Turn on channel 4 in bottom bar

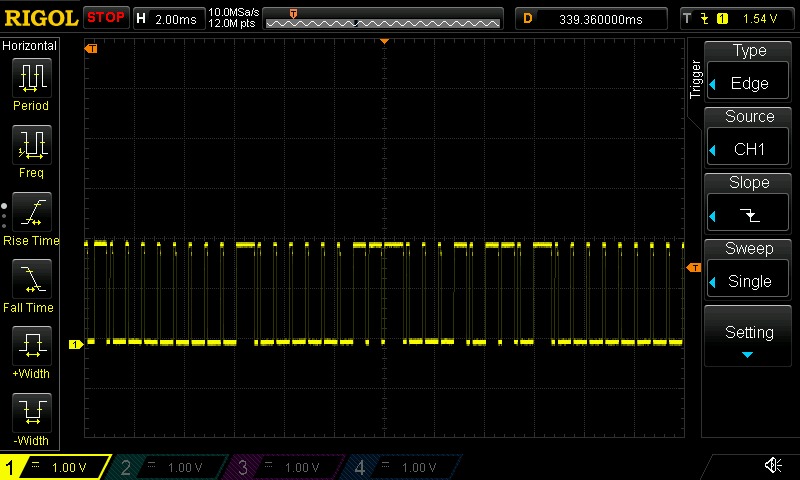(402, 467)
